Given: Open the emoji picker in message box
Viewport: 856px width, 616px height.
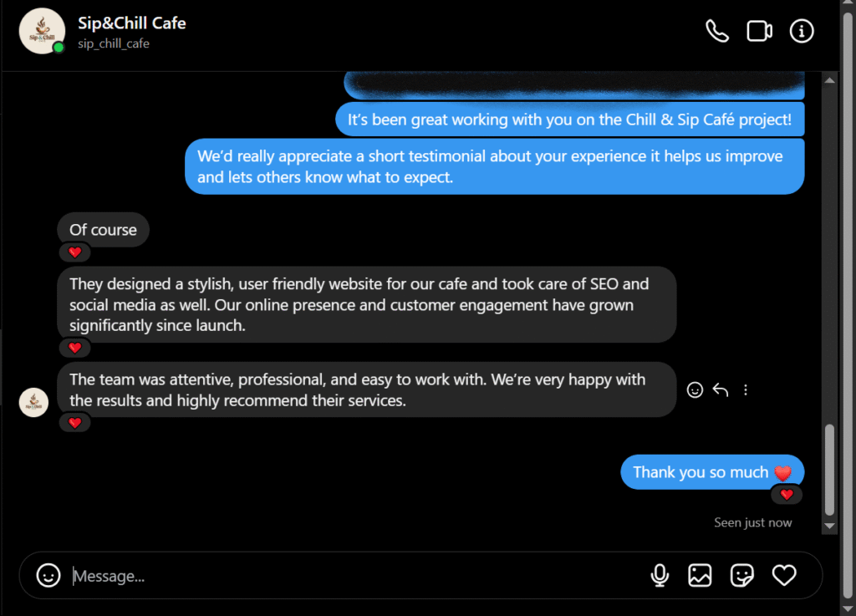Looking at the screenshot, I should (x=48, y=575).
